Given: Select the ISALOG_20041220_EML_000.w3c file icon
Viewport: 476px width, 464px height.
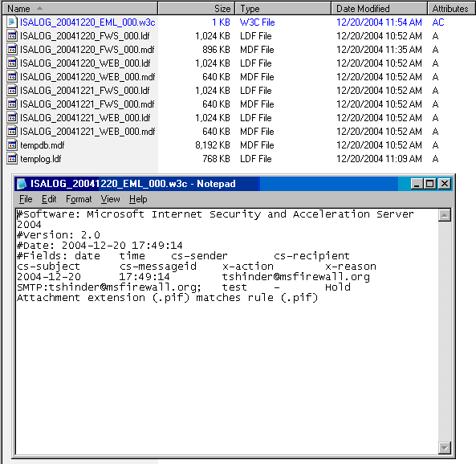Looking at the screenshot, I should coord(12,22).
